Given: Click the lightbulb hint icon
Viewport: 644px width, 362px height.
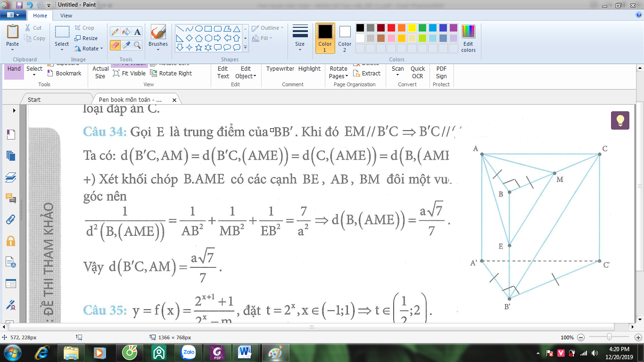Looking at the screenshot, I should click(x=620, y=120).
